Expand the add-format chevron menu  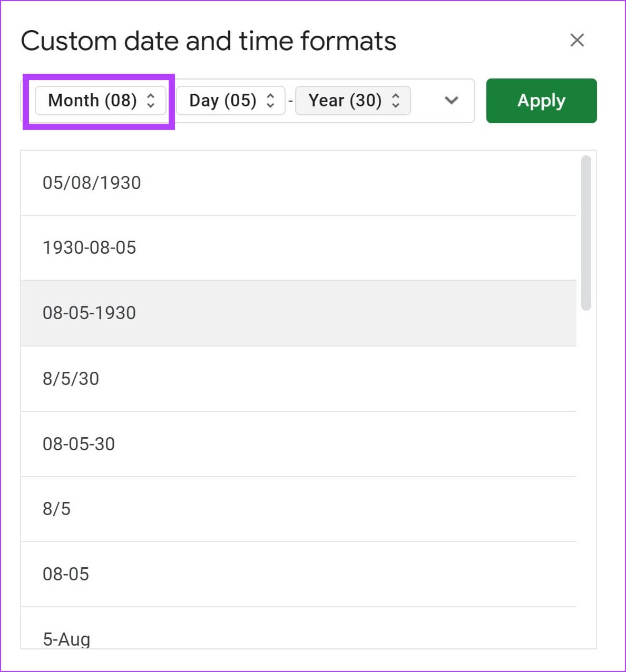(x=451, y=101)
